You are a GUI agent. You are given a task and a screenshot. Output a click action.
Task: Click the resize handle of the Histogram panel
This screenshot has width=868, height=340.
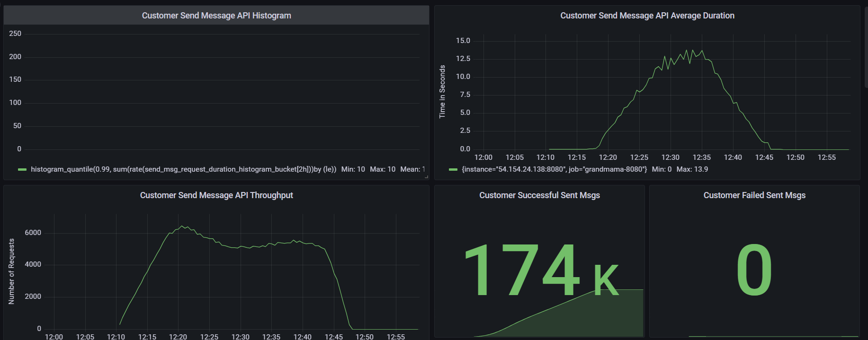(x=426, y=177)
